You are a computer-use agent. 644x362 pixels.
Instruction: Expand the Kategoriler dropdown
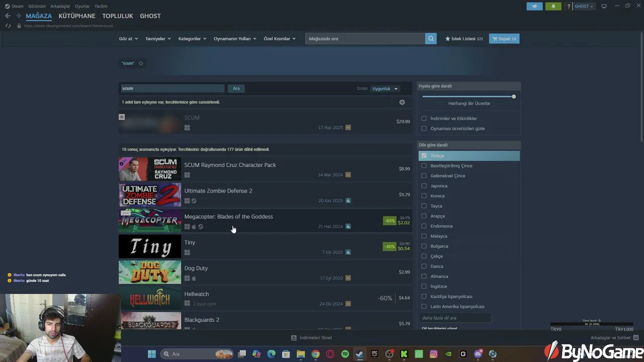[x=192, y=39]
